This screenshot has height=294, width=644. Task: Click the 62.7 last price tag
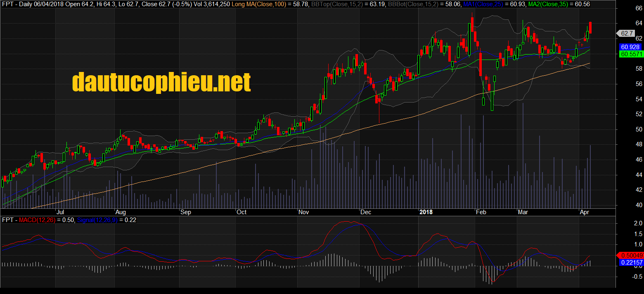(x=626, y=33)
